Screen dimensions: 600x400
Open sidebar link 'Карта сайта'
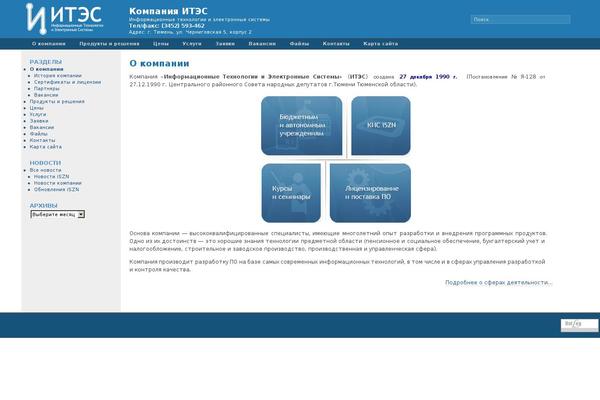[46, 147]
